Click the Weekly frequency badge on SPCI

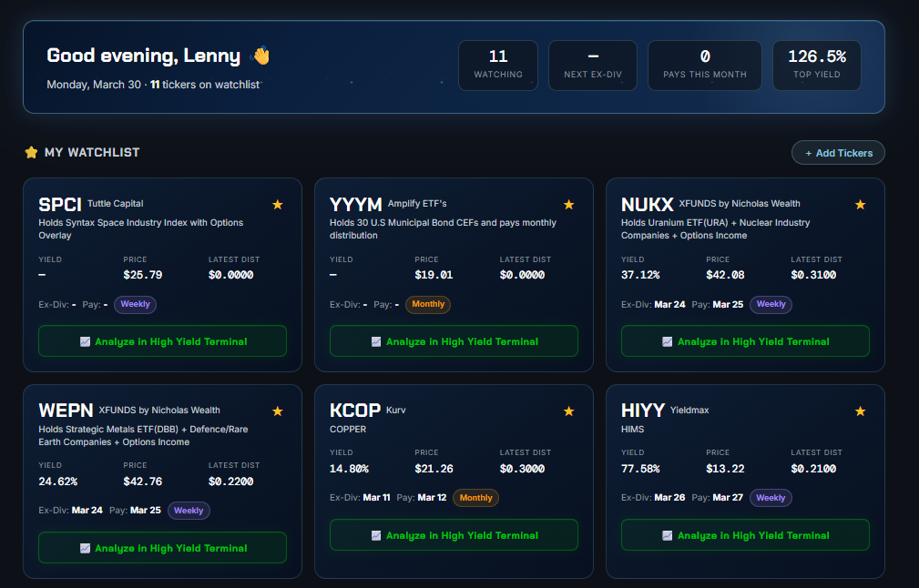coord(135,304)
